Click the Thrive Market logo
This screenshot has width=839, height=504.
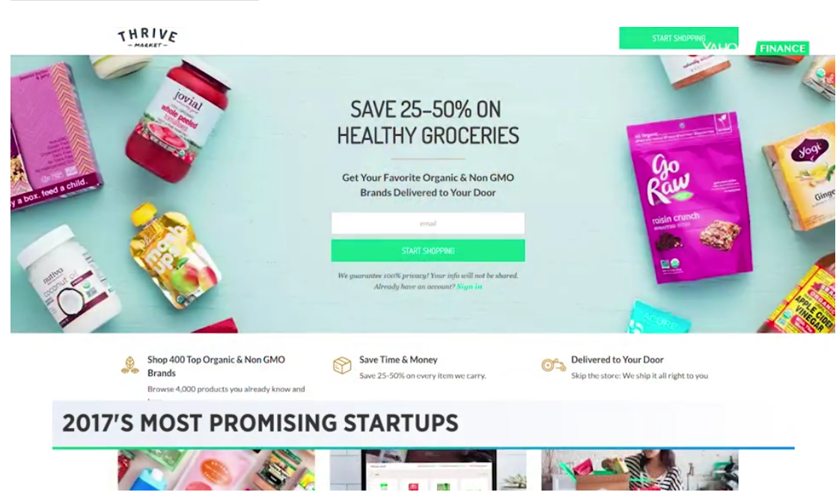pyautogui.click(x=147, y=37)
